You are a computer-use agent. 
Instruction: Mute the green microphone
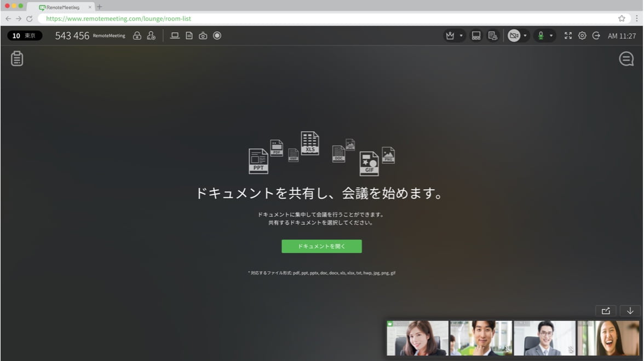click(x=540, y=36)
